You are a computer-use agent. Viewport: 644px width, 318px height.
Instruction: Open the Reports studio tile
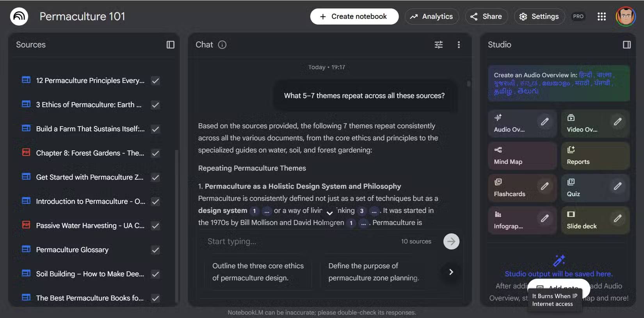pyautogui.click(x=595, y=155)
